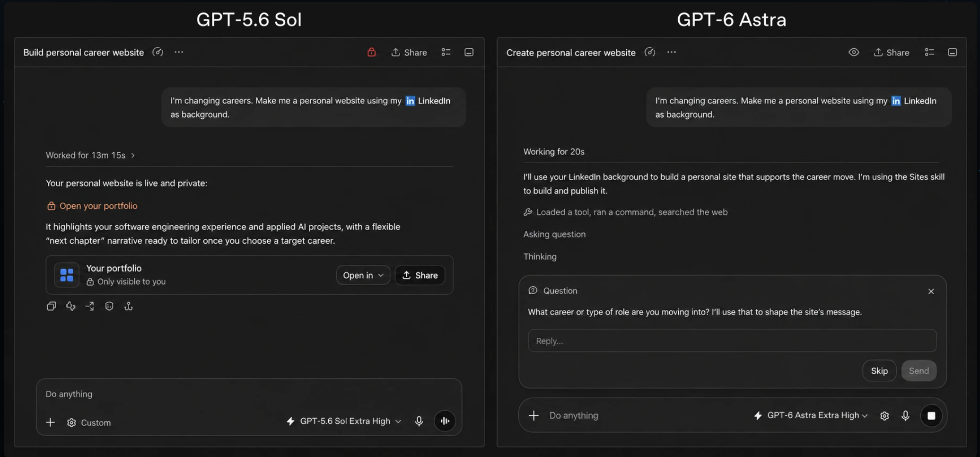The image size is (980, 457).
Task: Share the Your portfolio card
Action: (420, 275)
